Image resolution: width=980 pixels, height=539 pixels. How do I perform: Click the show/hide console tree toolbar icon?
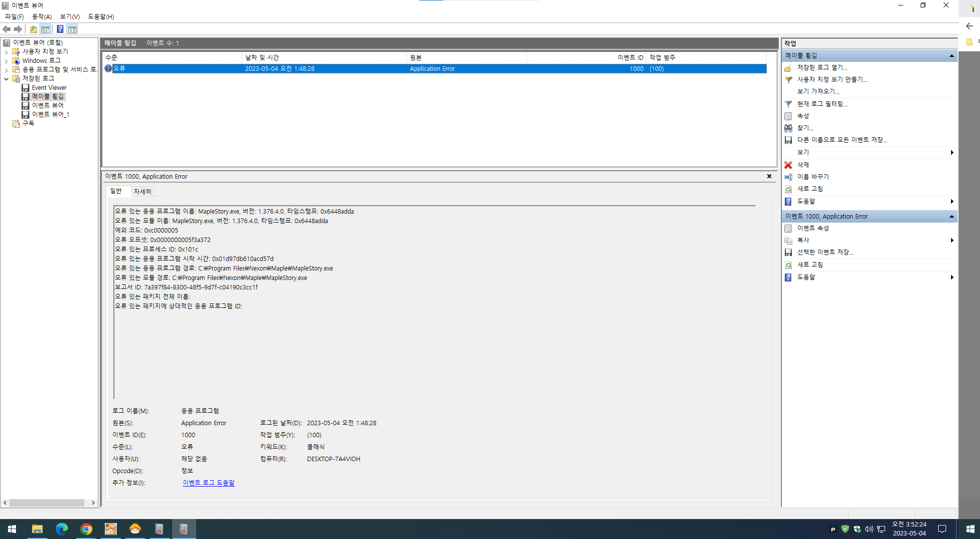45,29
